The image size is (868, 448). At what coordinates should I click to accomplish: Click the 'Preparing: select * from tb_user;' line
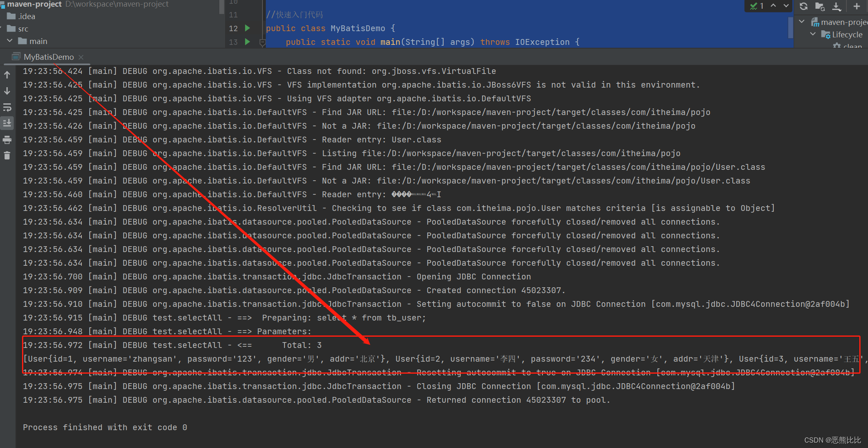(224, 318)
